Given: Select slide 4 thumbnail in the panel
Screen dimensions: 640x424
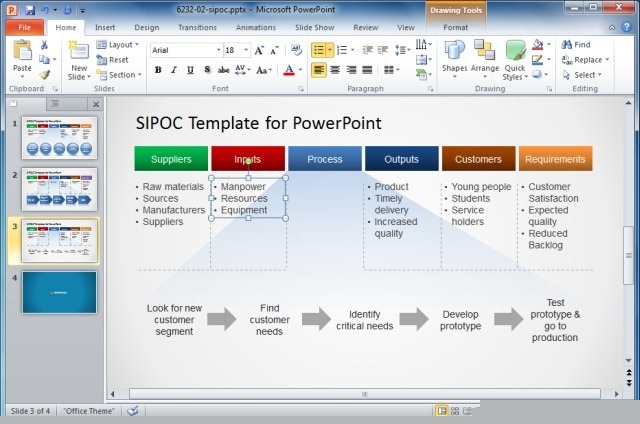Looking at the screenshot, I should click(59, 292).
